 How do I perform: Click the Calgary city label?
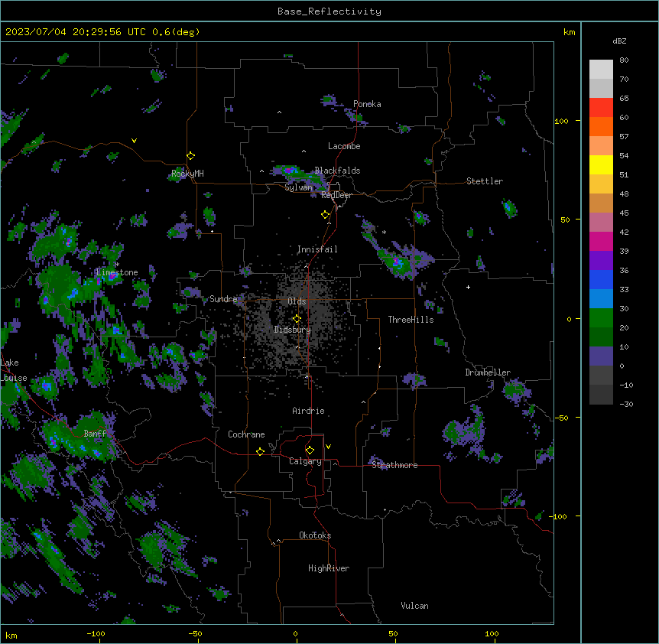pyautogui.click(x=305, y=461)
